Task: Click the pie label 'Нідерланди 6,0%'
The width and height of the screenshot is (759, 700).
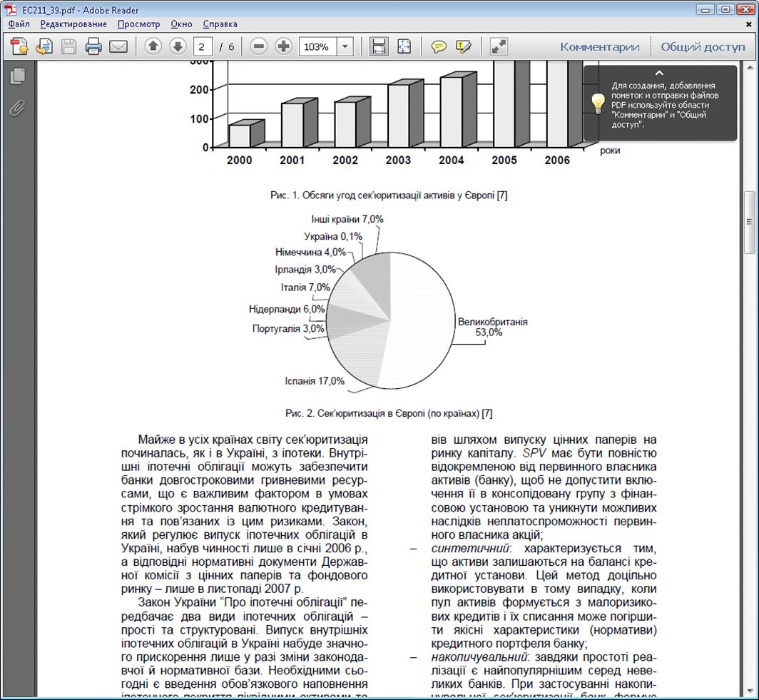Action: point(287,309)
